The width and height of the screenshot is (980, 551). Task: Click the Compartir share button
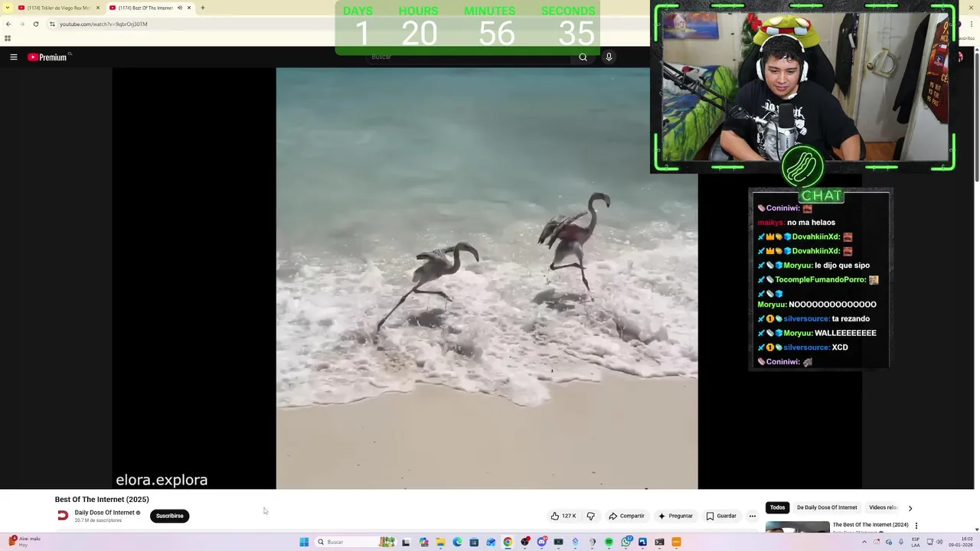pos(626,516)
